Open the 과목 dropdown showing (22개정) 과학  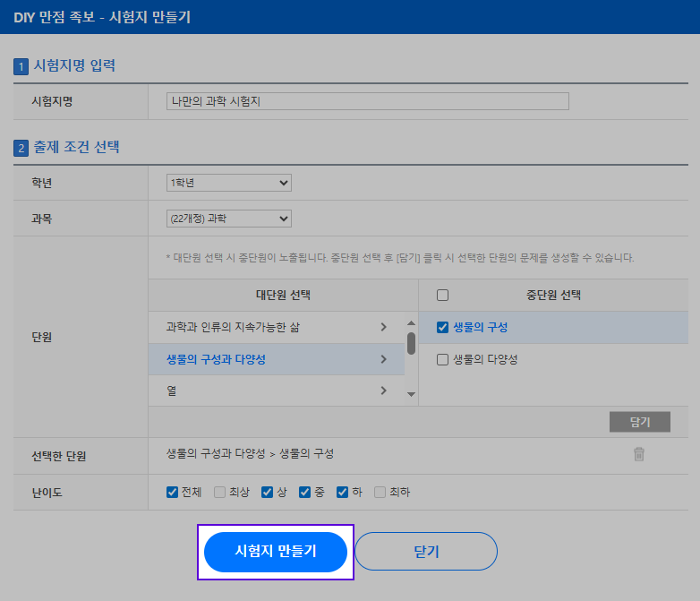tap(229, 219)
